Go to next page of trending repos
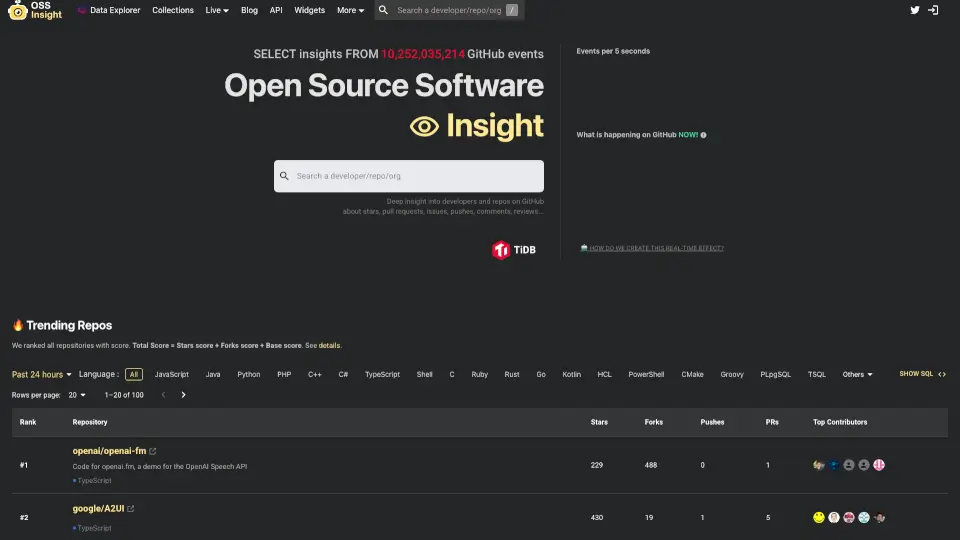 click(x=183, y=395)
